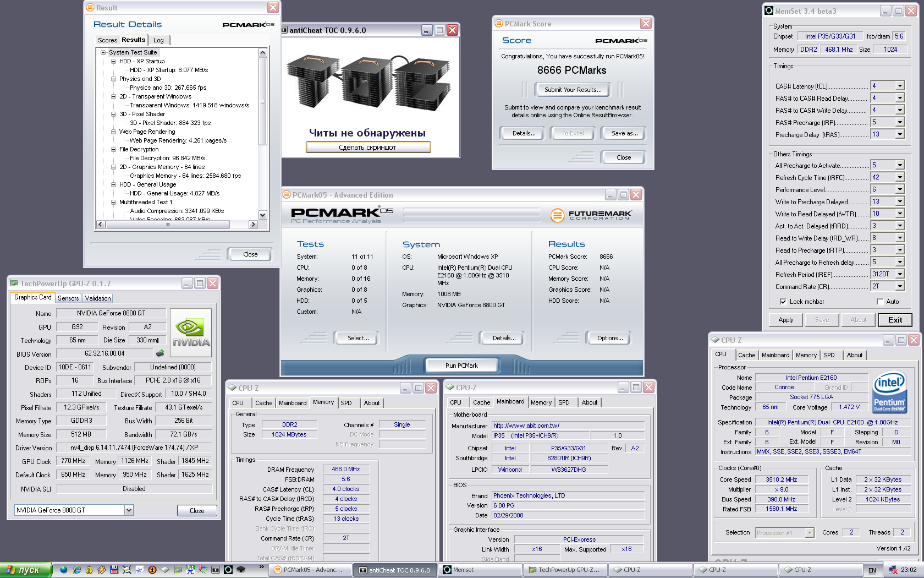Click the black chip icon in quick launch

pos(241,570)
